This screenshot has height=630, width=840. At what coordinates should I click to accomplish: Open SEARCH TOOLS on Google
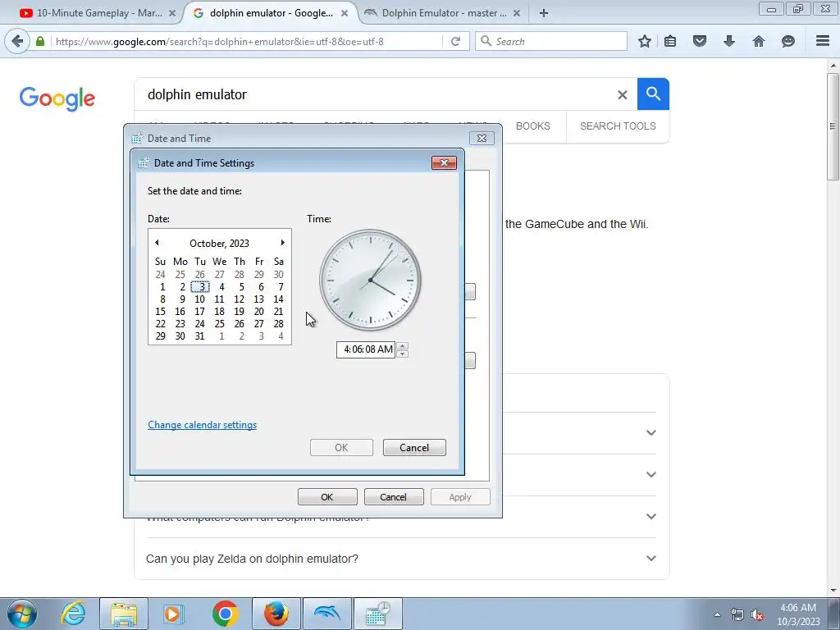pyautogui.click(x=618, y=126)
